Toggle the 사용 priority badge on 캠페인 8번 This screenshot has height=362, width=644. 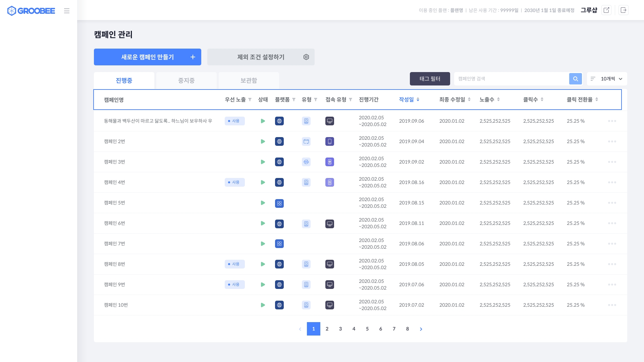pos(234,264)
